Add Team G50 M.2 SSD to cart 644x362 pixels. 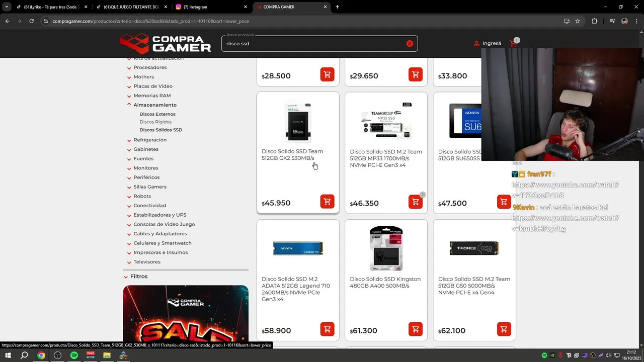504,329
